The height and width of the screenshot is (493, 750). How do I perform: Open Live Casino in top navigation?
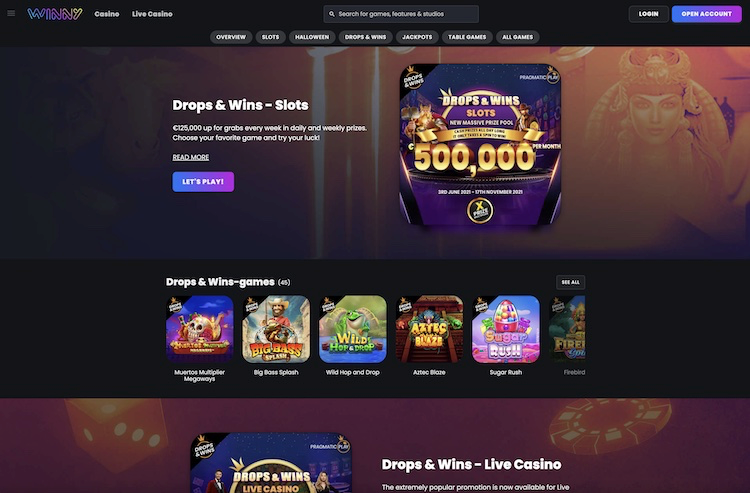152,14
